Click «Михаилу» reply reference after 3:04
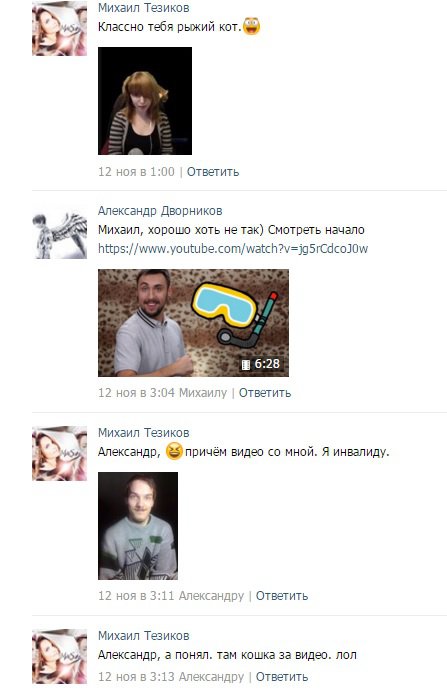Screen dimensions: 447x693 click(203, 392)
